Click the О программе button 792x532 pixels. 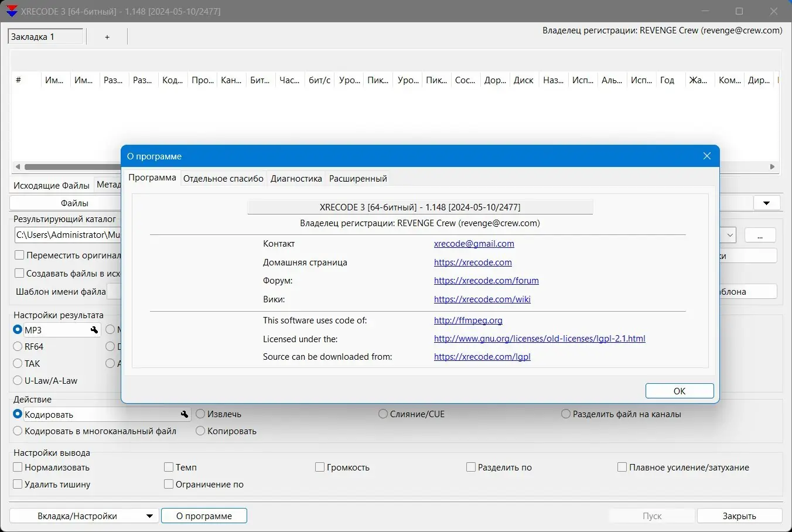click(204, 516)
